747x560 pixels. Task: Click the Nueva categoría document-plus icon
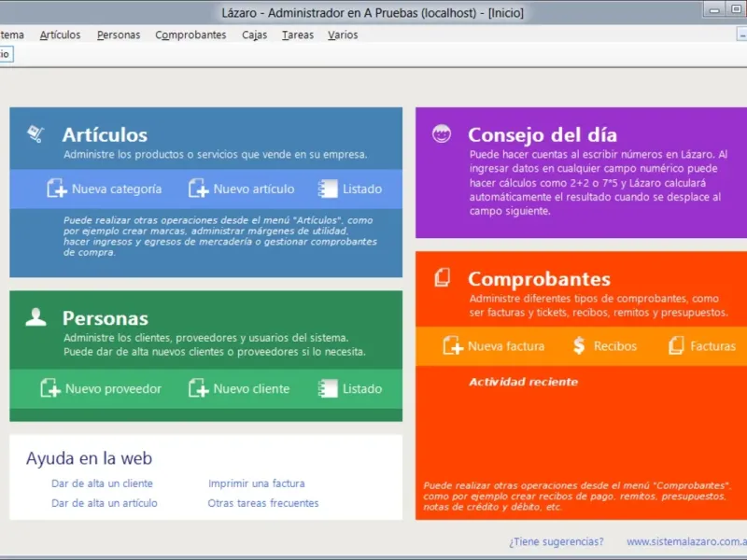(57, 189)
